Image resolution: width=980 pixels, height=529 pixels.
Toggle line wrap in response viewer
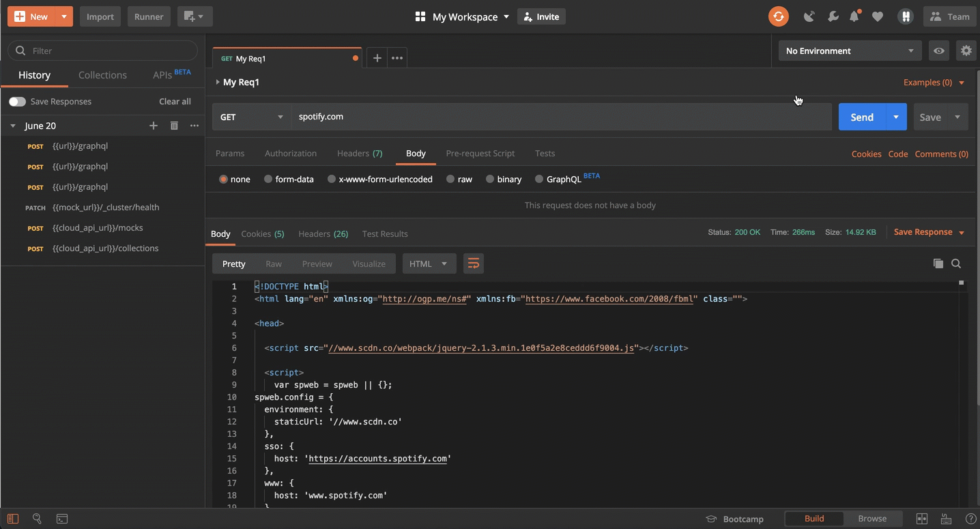(474, 263)
